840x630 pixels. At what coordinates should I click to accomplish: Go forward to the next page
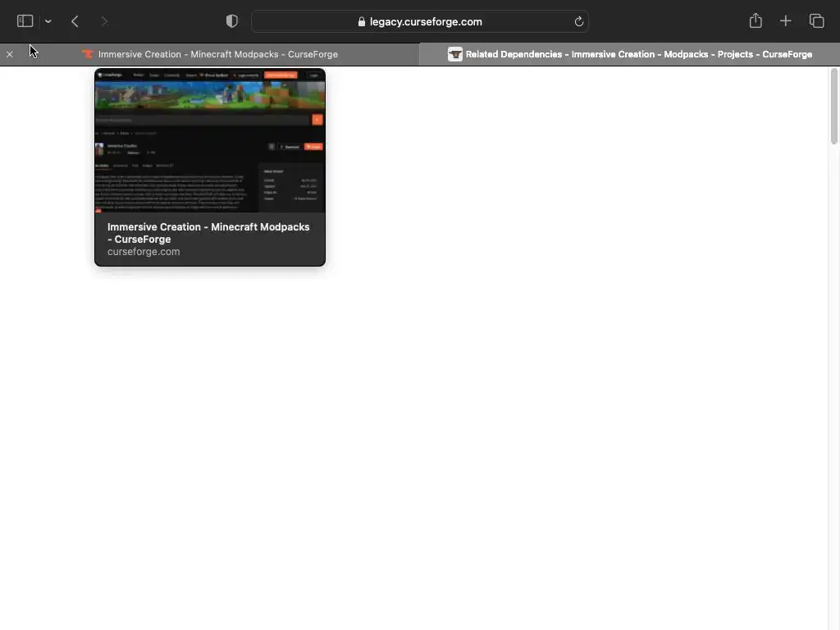click(104, 21)
